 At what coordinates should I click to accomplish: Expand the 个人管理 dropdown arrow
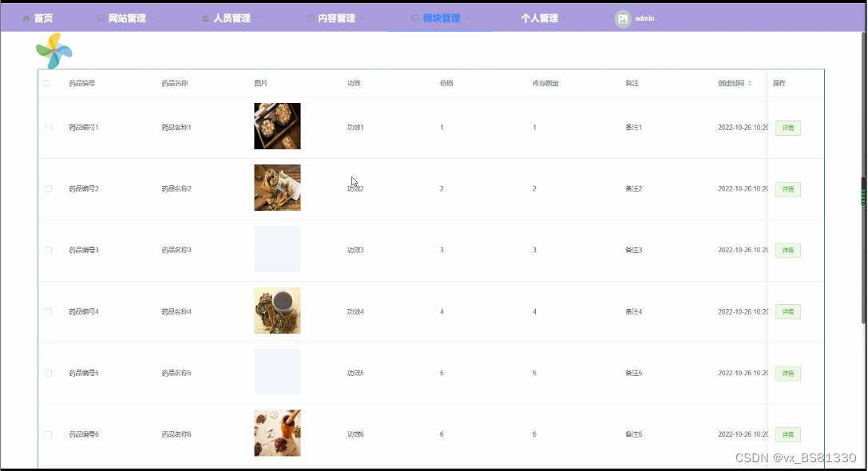pos(565,18)
